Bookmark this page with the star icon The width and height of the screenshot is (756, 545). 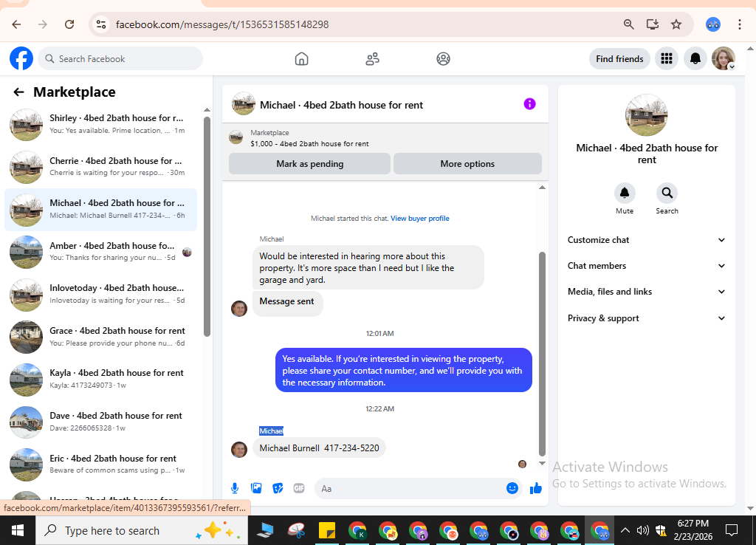point(676,24)
